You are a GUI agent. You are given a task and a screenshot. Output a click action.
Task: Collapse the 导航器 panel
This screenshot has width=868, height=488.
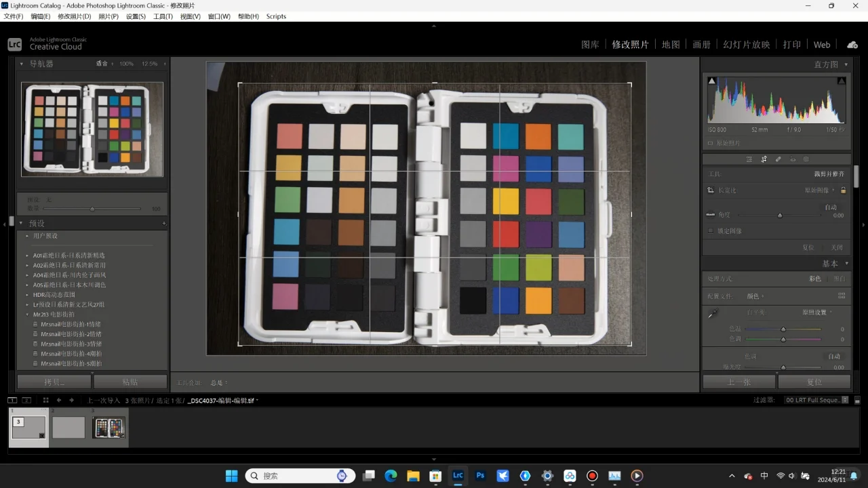[22, 64]
